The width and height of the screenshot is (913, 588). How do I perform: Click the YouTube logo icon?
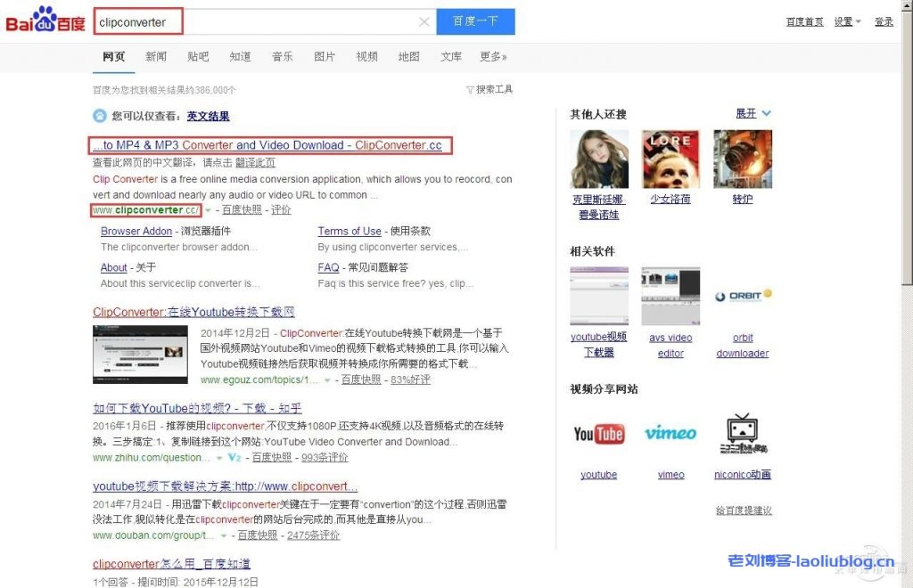click(598, 434)
